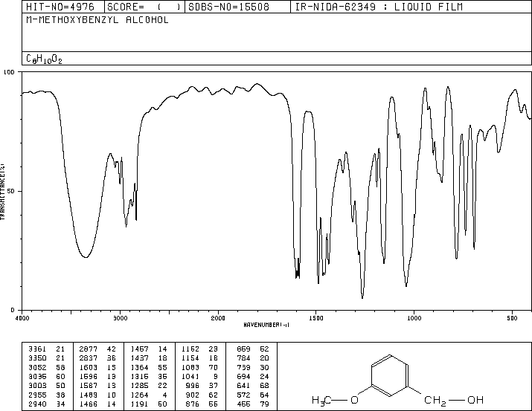Select peak table entry 3350
The width and height of the screenshot is (532, 411).
tap(37, 358)
